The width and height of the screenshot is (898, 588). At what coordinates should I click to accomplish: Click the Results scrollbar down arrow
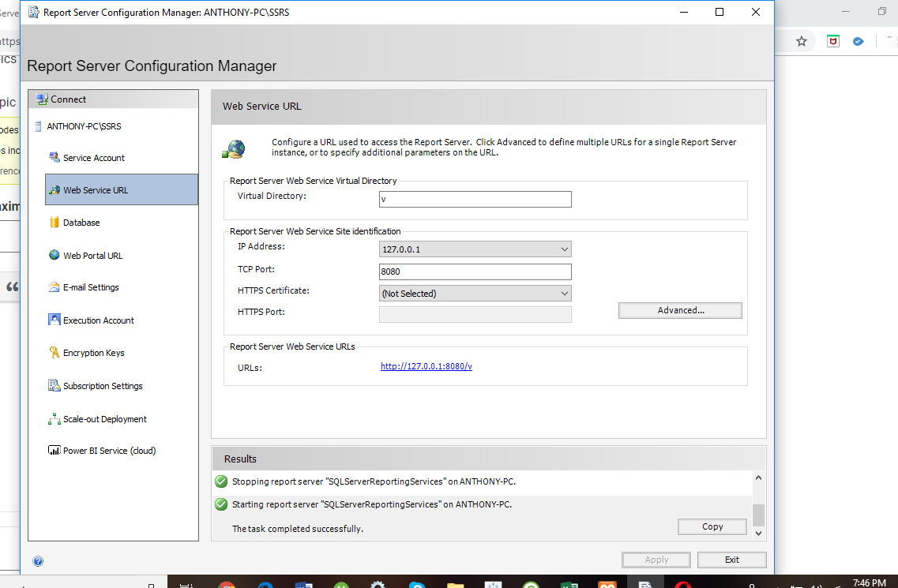point(758,533)
